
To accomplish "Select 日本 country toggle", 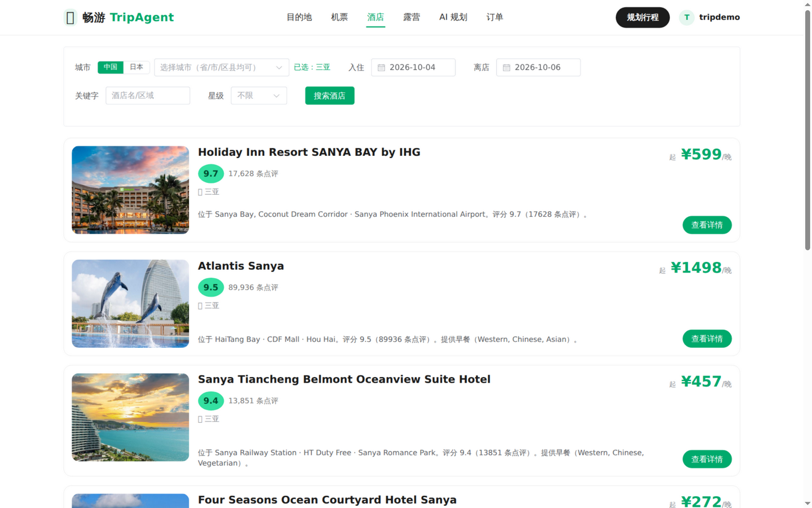I will pos(136,67).
